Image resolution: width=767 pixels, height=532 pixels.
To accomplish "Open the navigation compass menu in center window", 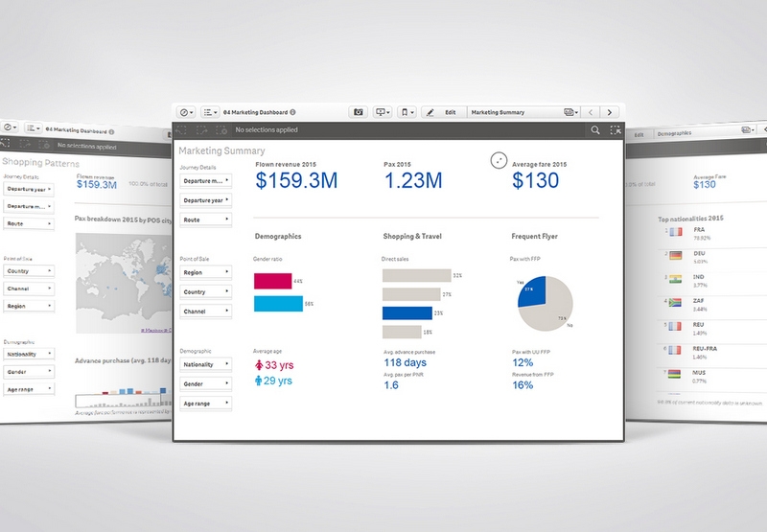I will 184,112.
